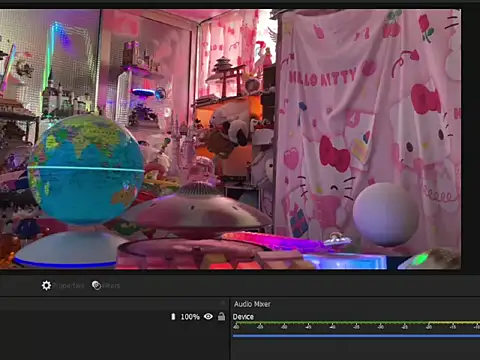The height and width of the screenshot is (360, 480).
Task: Click the 100% battery text
Action: (190, 317)
